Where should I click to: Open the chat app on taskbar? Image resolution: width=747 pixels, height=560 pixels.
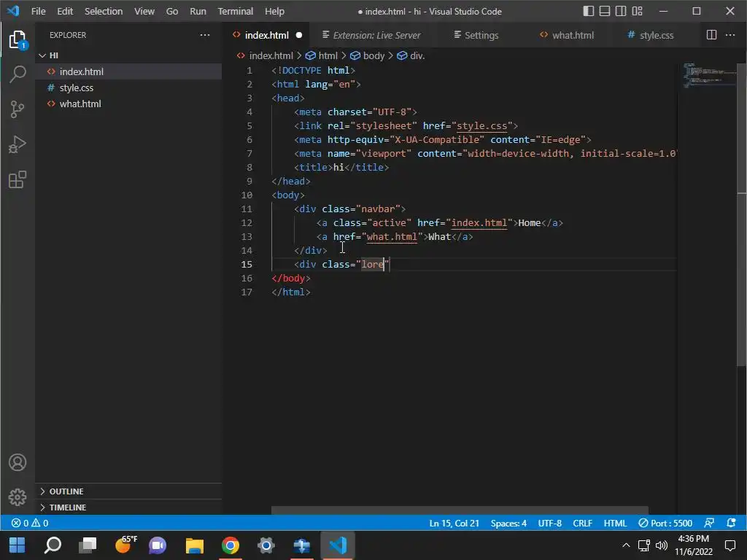(x=158, y=545)
